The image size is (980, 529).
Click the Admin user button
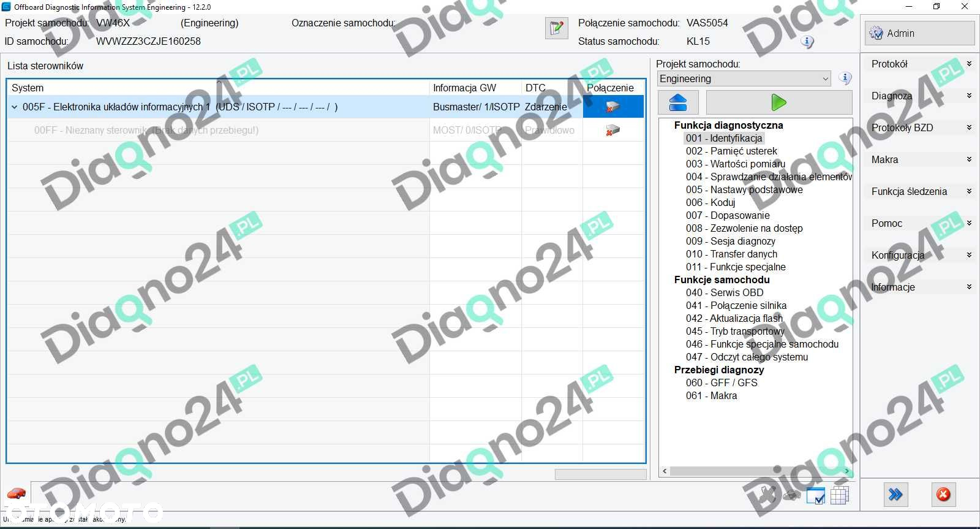click(x=919, y=33)
